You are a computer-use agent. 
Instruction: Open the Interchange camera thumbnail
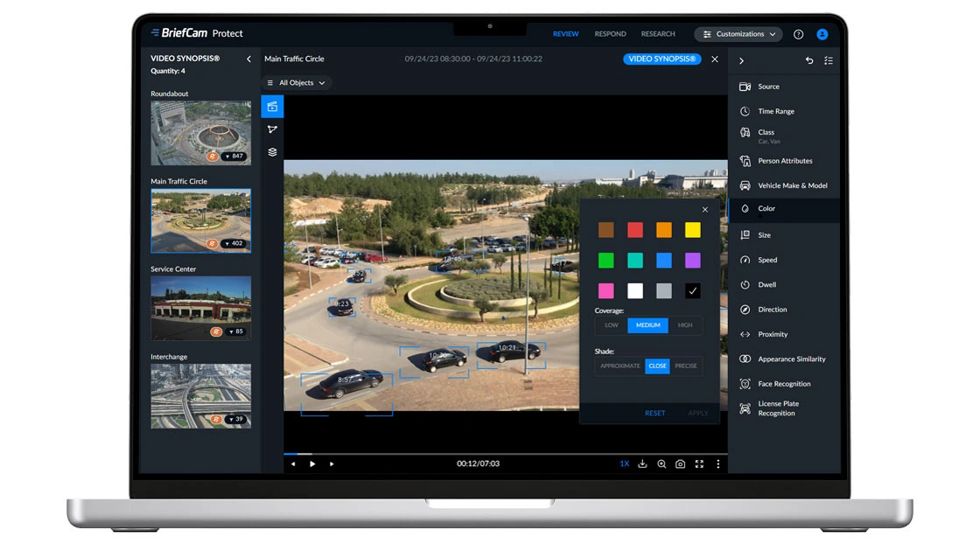pos(200,395)
